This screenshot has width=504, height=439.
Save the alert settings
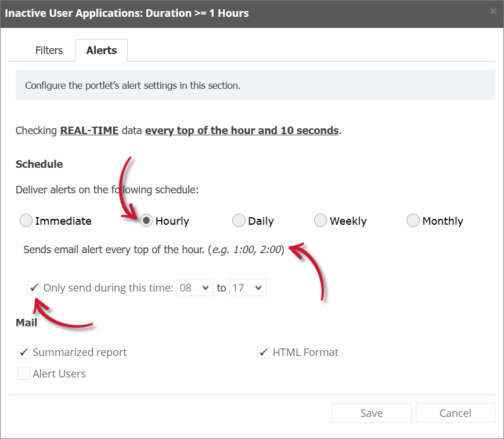pyautogui.click(x=371, y=413)
